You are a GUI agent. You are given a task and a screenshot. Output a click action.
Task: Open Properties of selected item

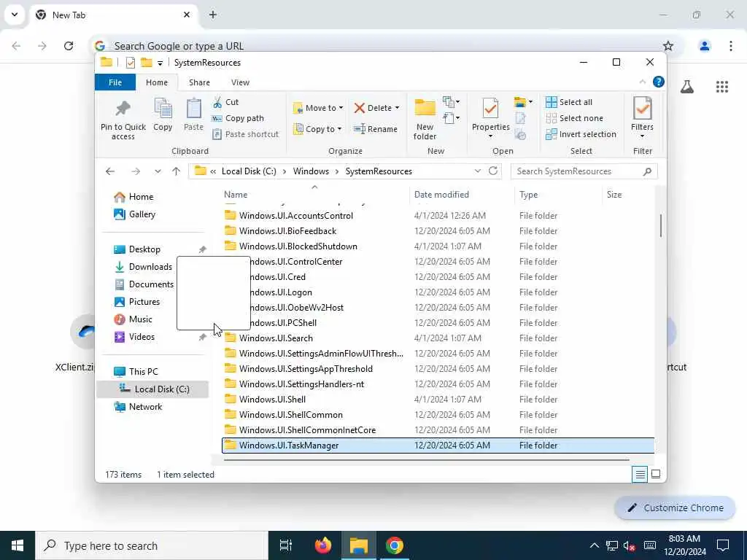(491, 118)
